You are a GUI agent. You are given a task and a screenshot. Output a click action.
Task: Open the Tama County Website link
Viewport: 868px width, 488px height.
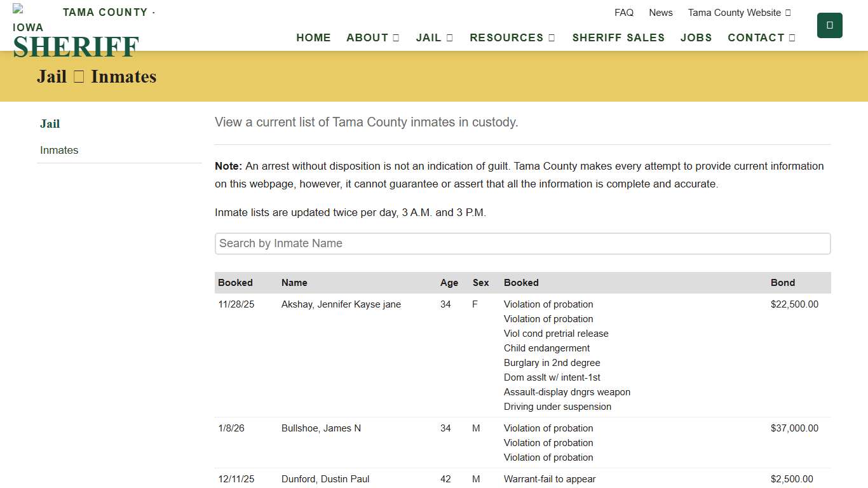[739, 13]
